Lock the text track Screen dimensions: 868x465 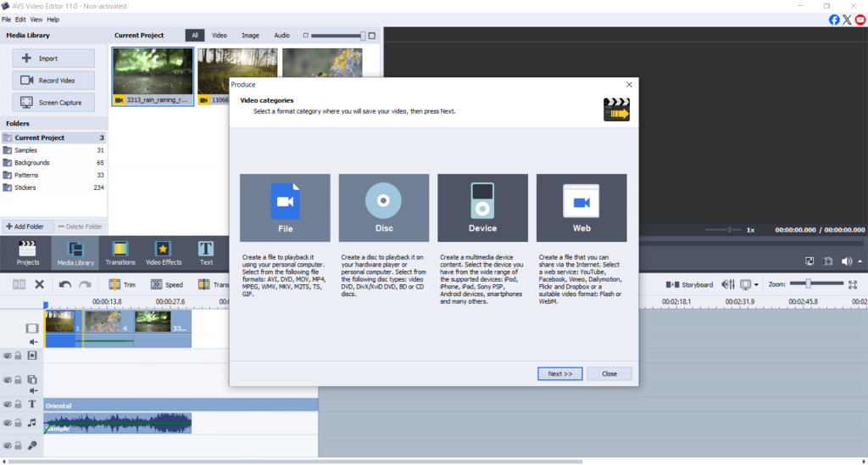[x=19, y=405]
